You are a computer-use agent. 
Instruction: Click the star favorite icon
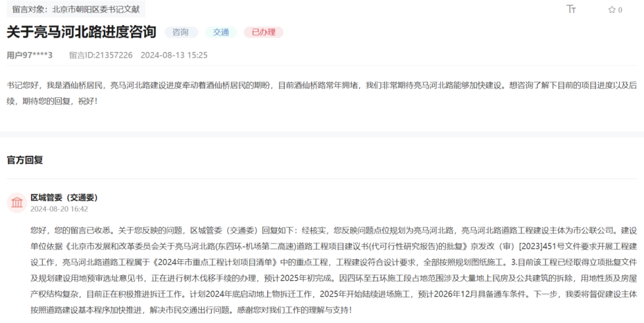612,10
